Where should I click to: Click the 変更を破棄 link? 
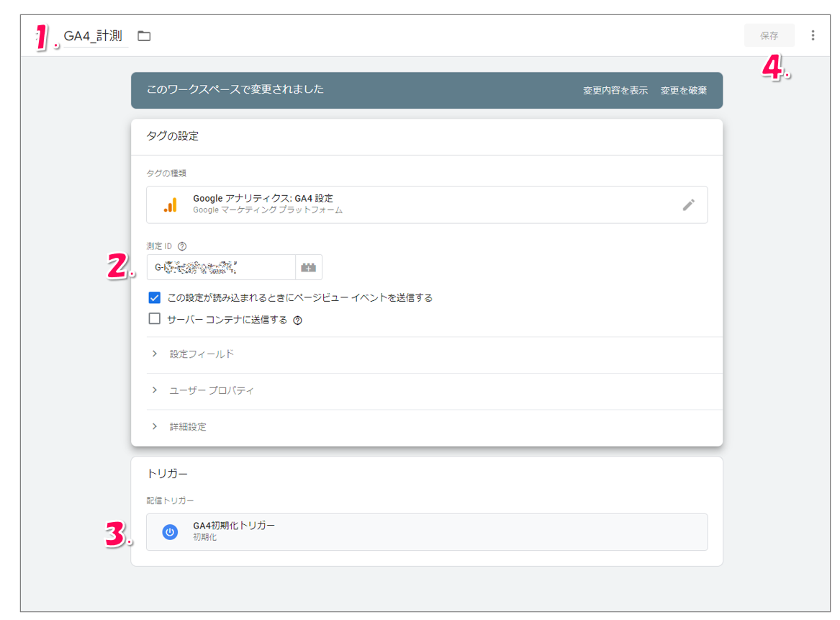coord(683,91)
